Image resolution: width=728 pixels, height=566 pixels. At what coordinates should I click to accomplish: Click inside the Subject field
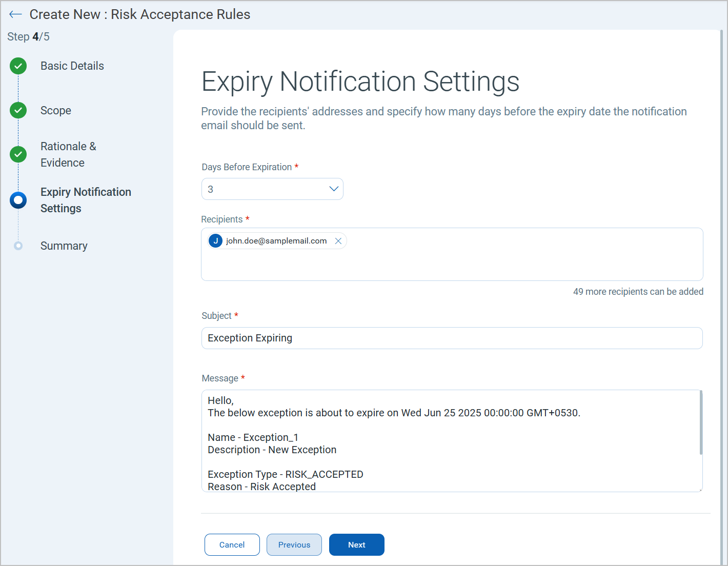451,338
